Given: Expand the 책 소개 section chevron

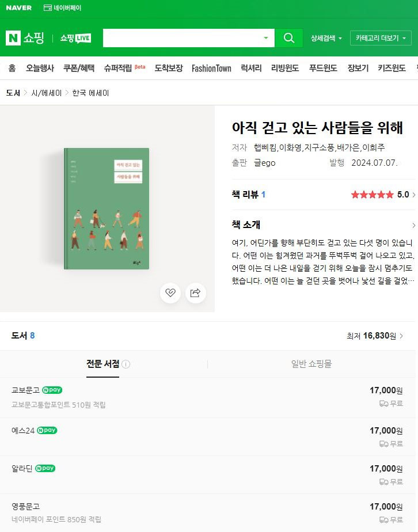Looking at the screenshot, I should (413, 225).
